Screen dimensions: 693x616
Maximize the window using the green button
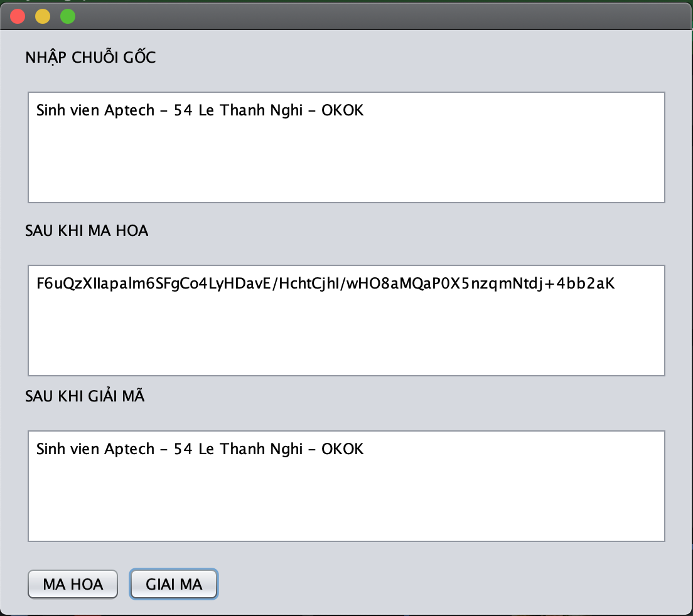click(68, 16)
